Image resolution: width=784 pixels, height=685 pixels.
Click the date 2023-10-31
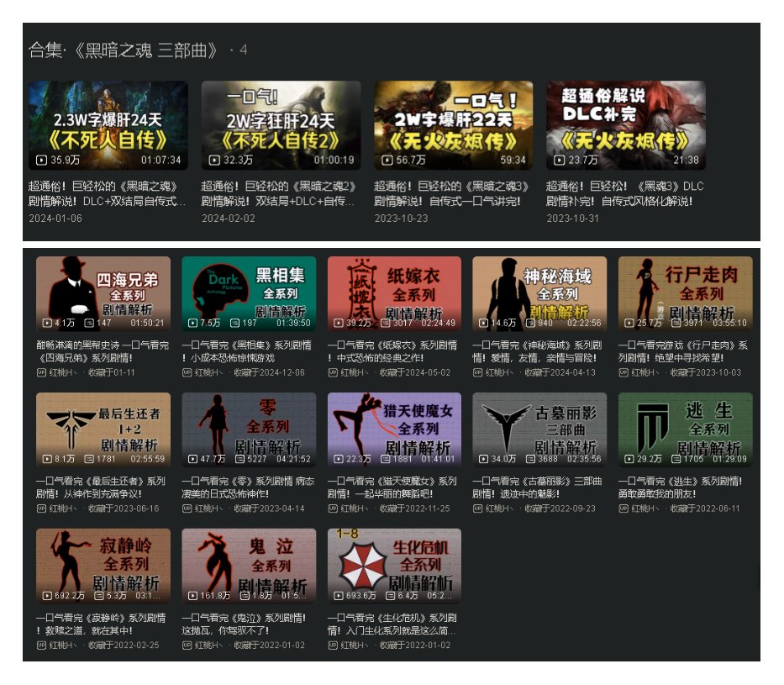pyautogui.click(x=573, y=219)
